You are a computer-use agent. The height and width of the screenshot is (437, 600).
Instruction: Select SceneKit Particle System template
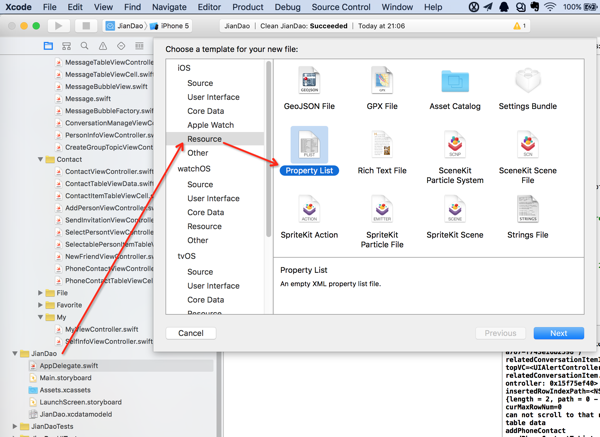tap(455, 157)
